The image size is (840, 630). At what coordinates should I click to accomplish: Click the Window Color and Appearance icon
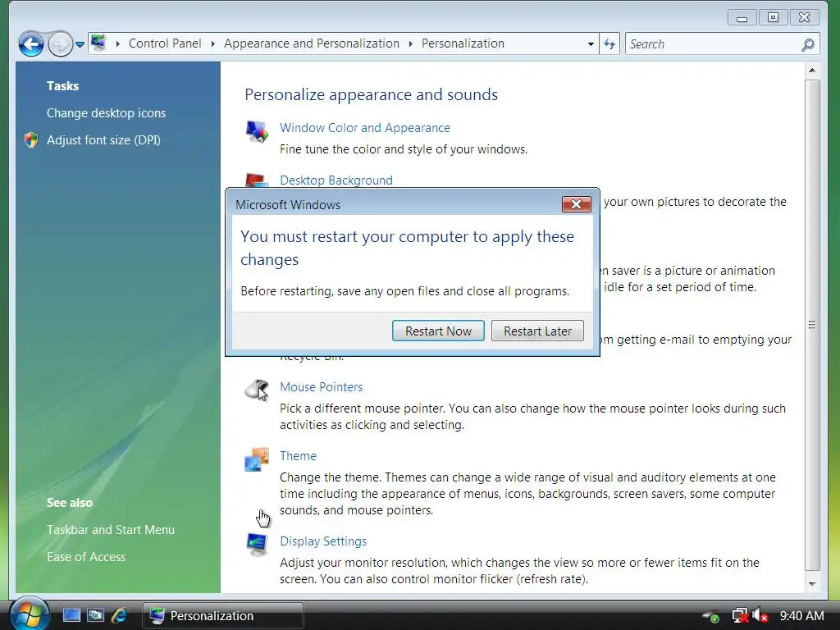click(257, 131)
